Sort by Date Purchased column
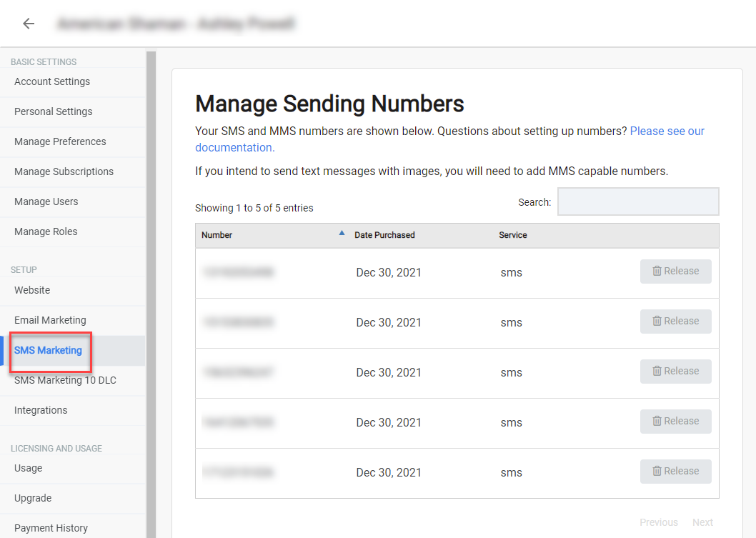Image resolution: width=756 pixels, height=538 pixels. point(384,235)
